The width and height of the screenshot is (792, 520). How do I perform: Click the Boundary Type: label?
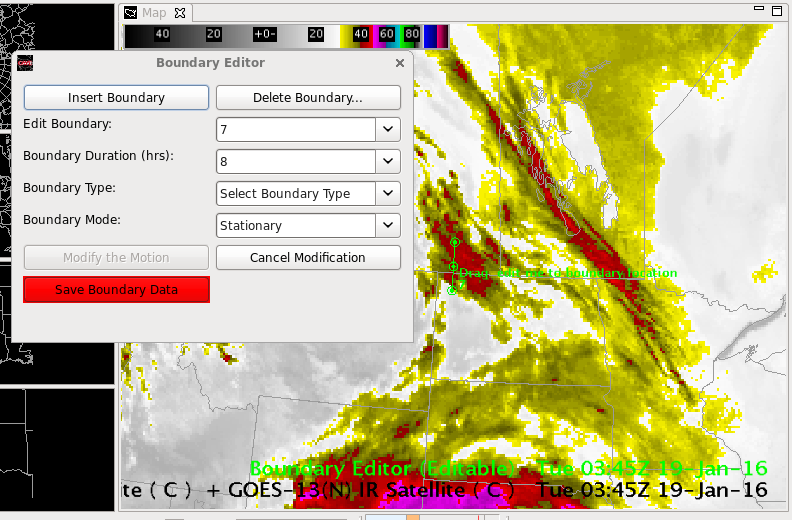(x=69, y=187)
